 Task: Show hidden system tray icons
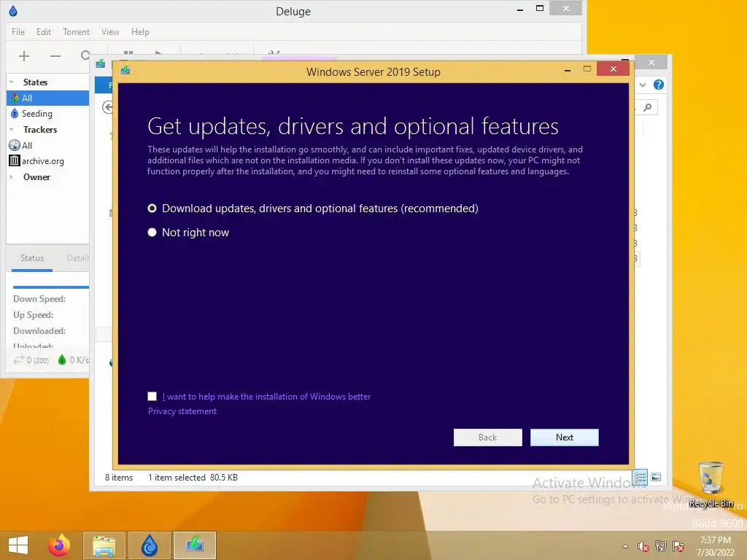625,546
